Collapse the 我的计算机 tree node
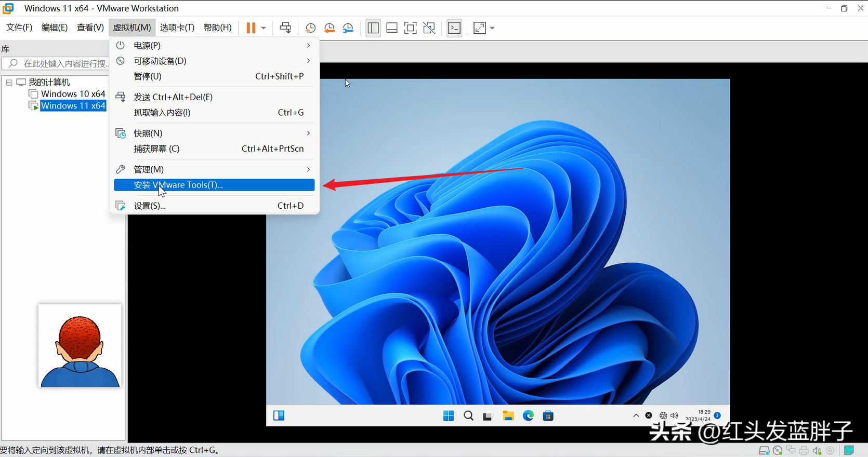 tap(9, 82)
